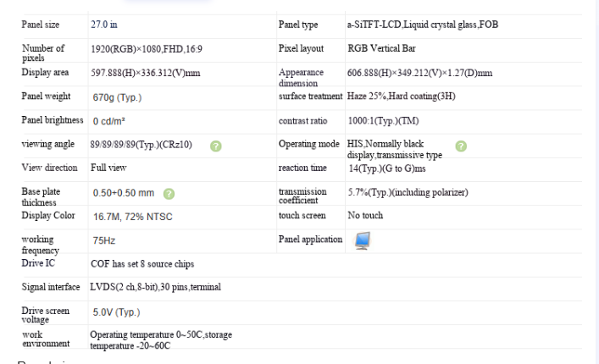599x364 pixels.
Task: Open the help icon beside Base plate thickness
Action: pyautogui.click(x=169, y=194)
